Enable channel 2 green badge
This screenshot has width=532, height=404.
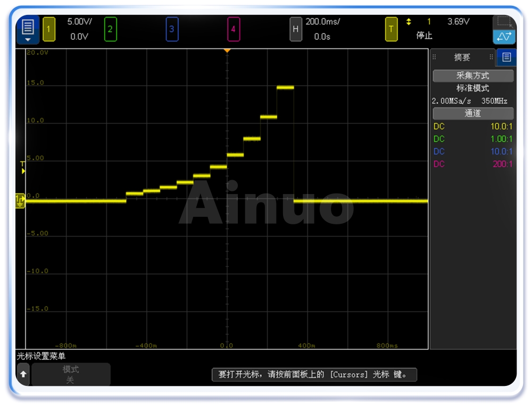coord(110,29)
